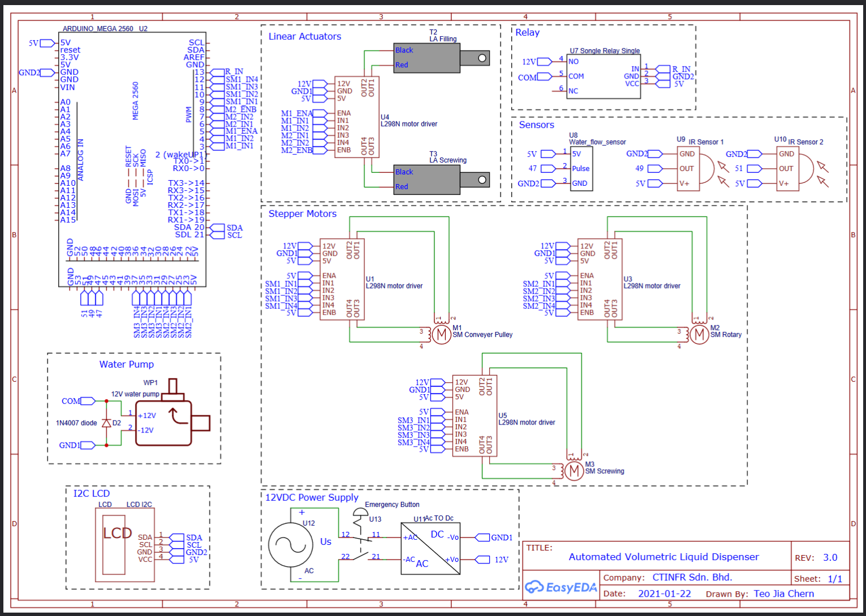Click the LCD I2C label above the display

point(139,505)
